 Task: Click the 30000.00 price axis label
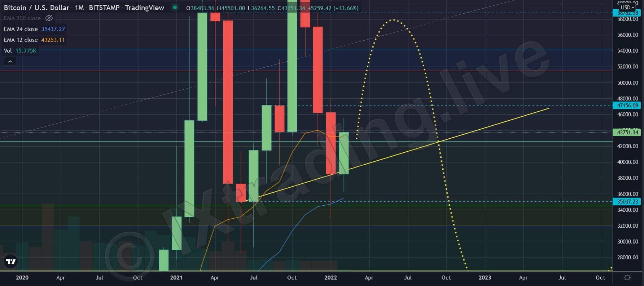(628, 242)
